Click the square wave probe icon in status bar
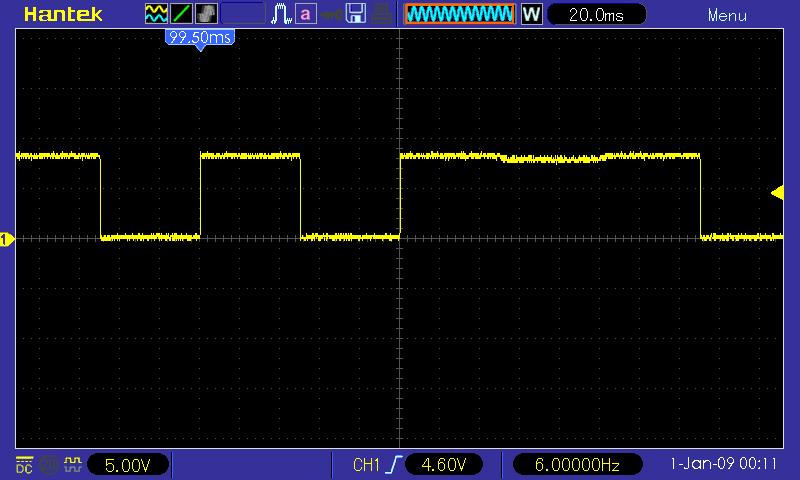This screenshot has width=800, height=480. pyautogui.click(x=72, y=465)
